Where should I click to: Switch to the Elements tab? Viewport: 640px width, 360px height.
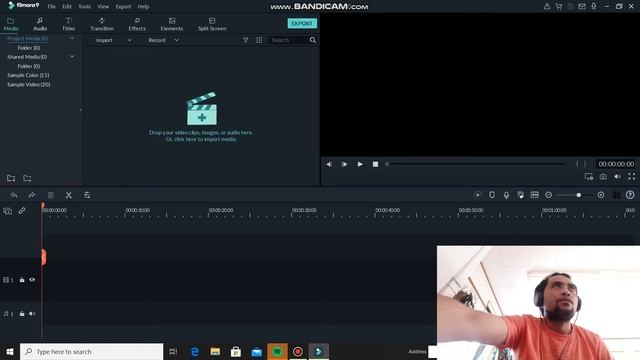[x=172, y=24]
